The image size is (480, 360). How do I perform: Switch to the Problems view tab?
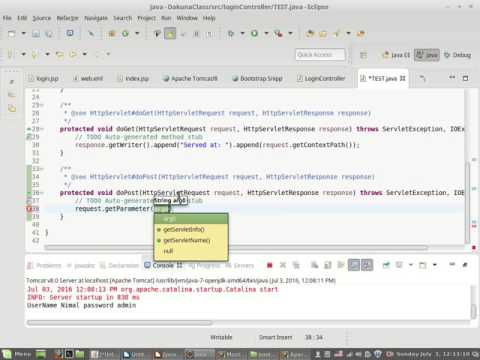pyautogui.click(x=45, y=266)
